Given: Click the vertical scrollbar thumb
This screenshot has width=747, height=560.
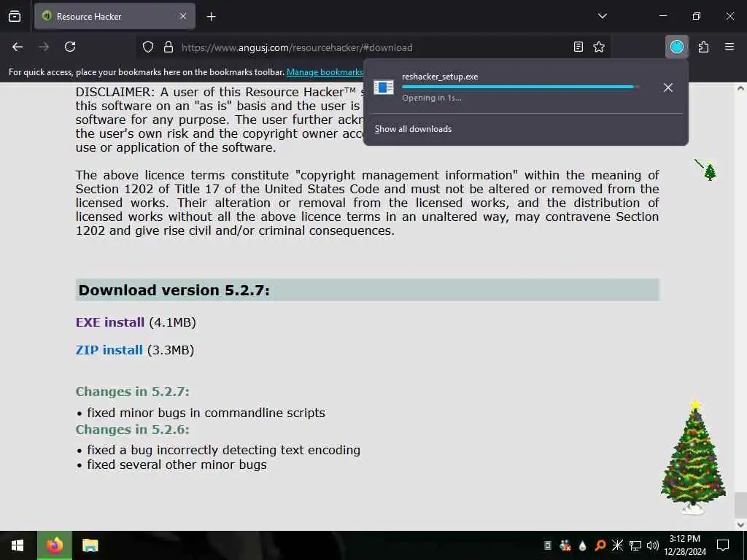Looking at the screenshot, I should pos(740,506).
